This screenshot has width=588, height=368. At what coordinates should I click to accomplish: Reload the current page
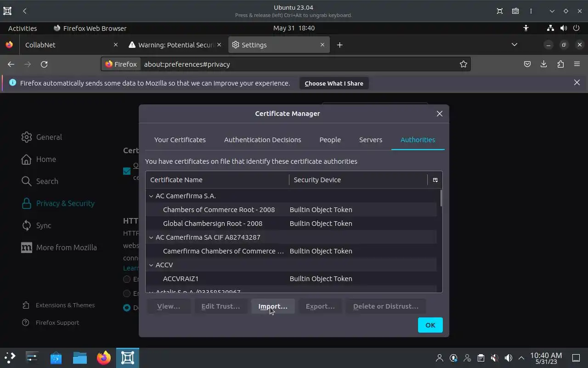pyautogui.click(x=44, y=64)
